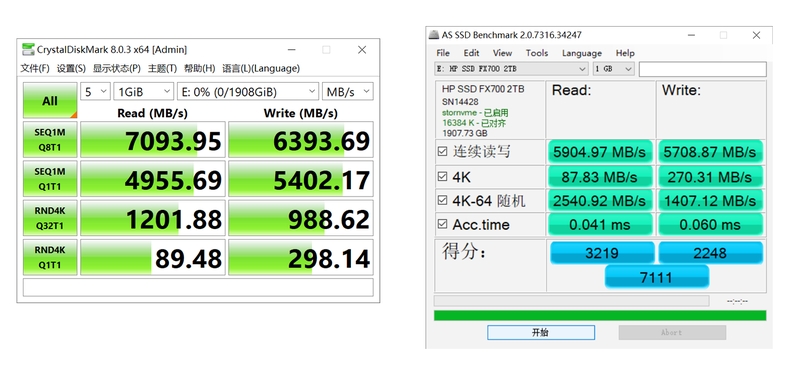Click the 0.041 ms access time value
This screenshot has height=374, width=800.
click(x=600, y=225)
